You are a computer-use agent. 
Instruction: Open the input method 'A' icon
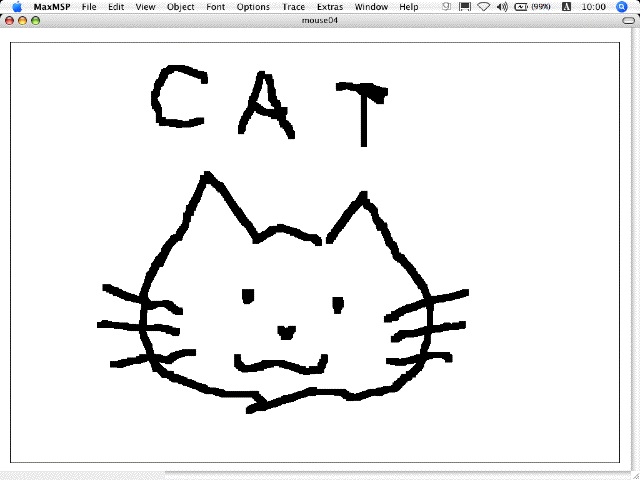[567, 7]
